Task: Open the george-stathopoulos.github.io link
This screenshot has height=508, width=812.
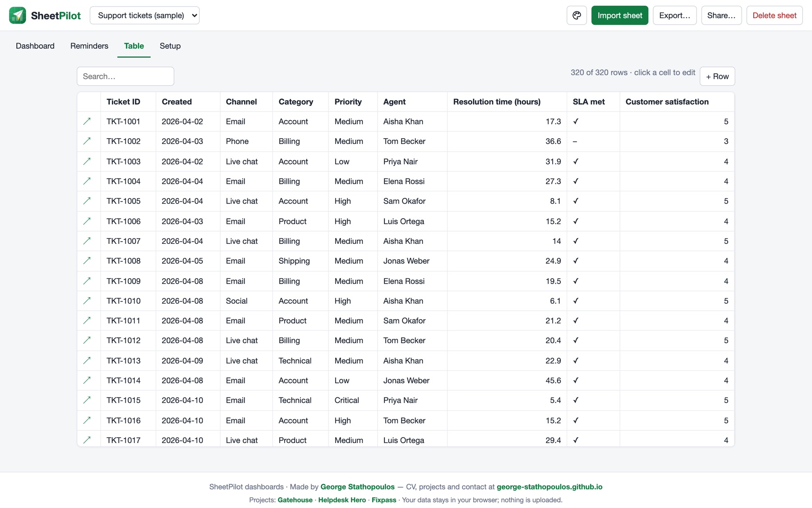Action: click(x=549, y=487)
